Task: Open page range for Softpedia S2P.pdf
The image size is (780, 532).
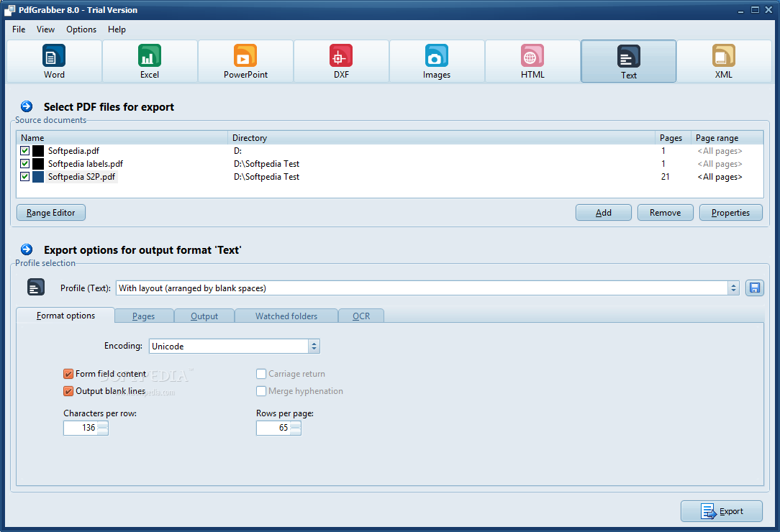Action: [720, 177]
